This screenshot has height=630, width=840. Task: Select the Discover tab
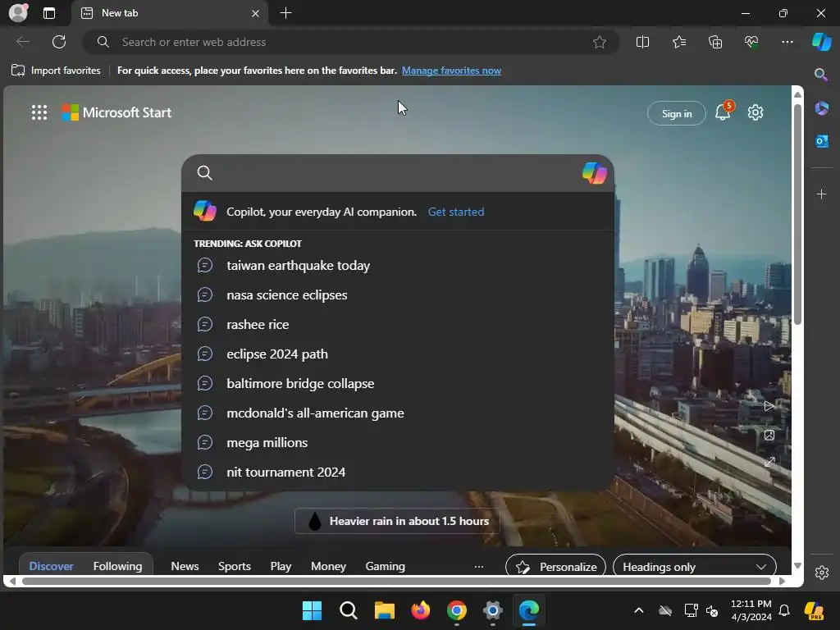point(51,566)
